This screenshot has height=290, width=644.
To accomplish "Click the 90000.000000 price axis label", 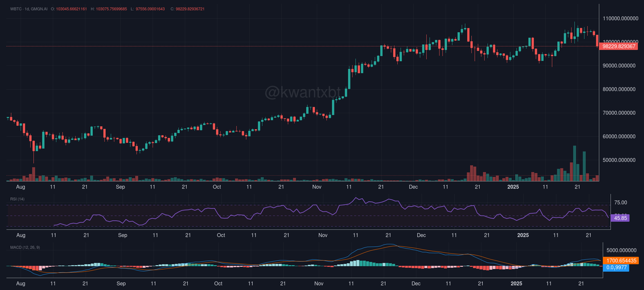I will (619, 66).
